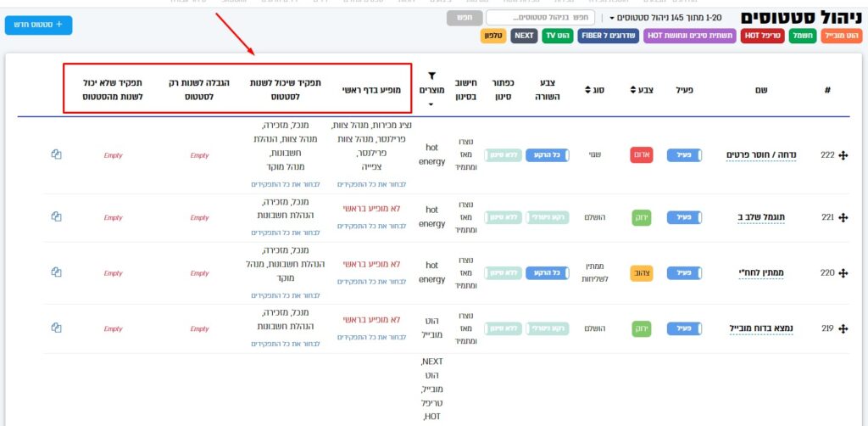Viewport: 868px width, 426px height.
Task: Open the 1-20 מתוך 145 pagination dropdown
Action: click(x=611, y=18)
